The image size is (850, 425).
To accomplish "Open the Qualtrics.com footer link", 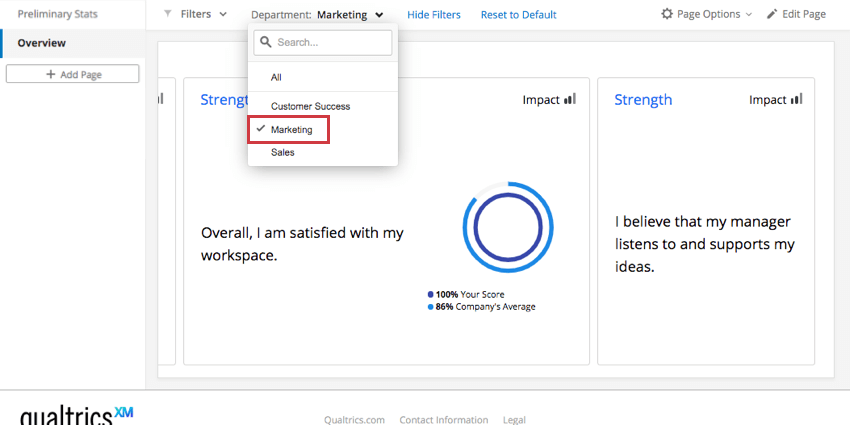I will coord(355,420).
